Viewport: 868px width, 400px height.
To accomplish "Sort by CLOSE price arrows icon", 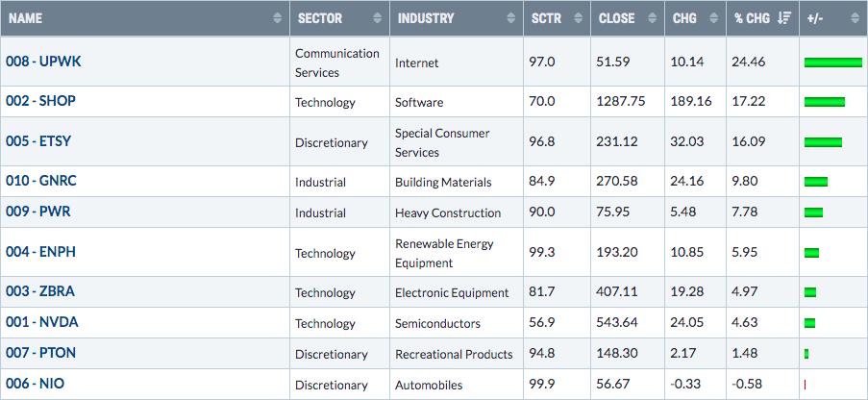I will coord(653,18).
